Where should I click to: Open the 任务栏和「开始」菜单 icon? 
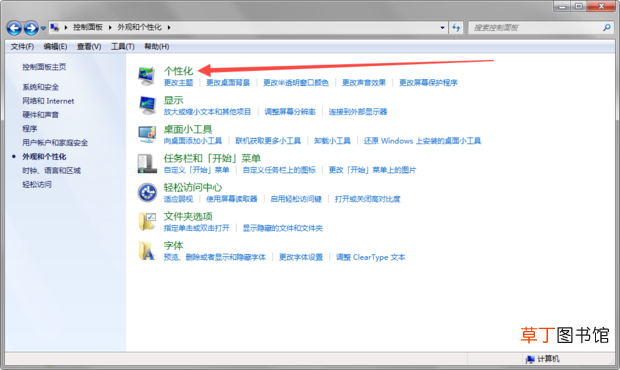tap(147, 163)
